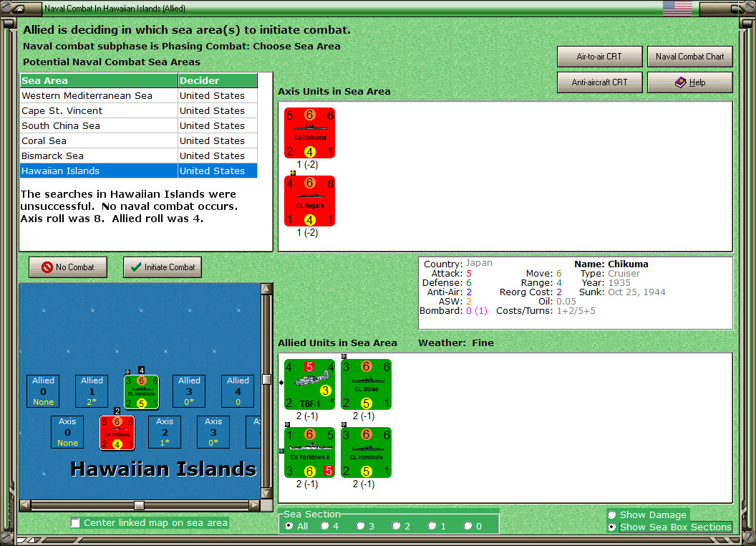Image resolution: width=756 pixels, height=546 pixels.
Task: Click the Allied 4 sea box section
Action: (238, 391)
